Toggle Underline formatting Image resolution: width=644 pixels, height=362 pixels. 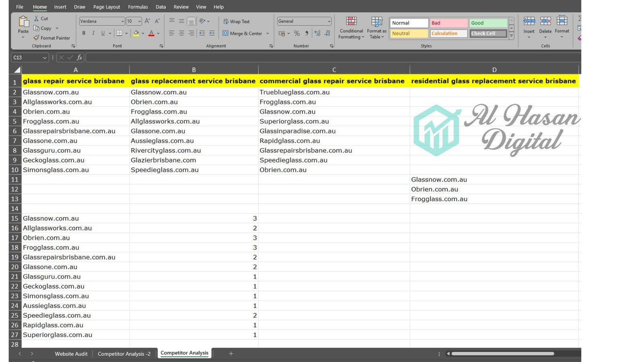pos(103,33)
